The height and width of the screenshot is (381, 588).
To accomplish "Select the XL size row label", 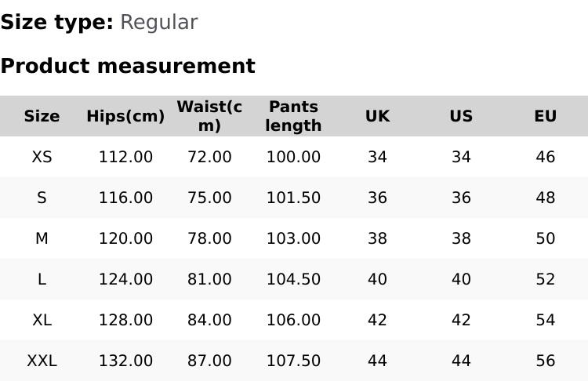I will tap(42, 320).
